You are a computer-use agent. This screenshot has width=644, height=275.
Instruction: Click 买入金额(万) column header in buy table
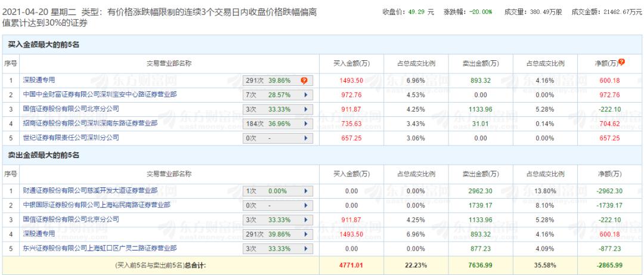point(351,64)
